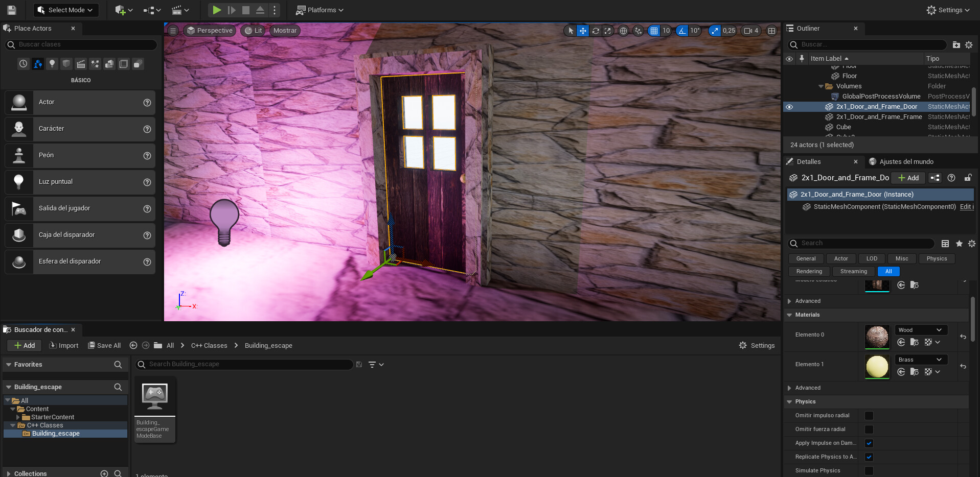The width and height of the screenshot is (980, 477).
Task: Click the Save All button
Action: [x=104, y=345]
